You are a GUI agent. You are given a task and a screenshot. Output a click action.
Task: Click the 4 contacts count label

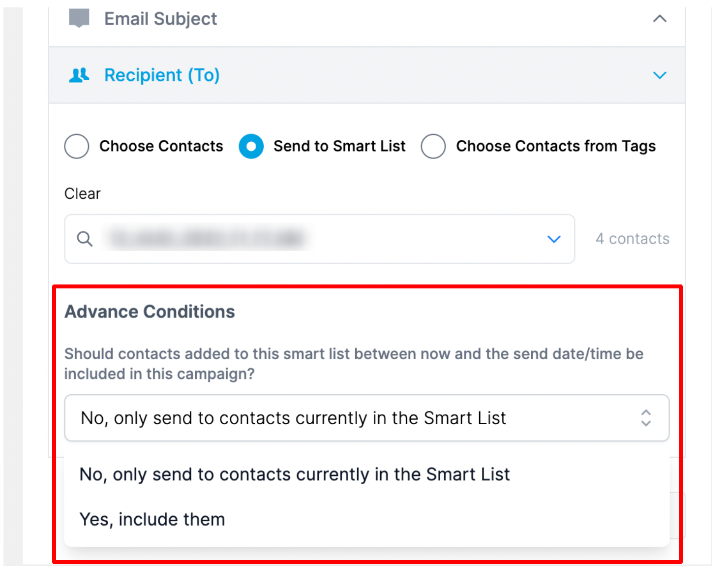(x=633, y=239)
